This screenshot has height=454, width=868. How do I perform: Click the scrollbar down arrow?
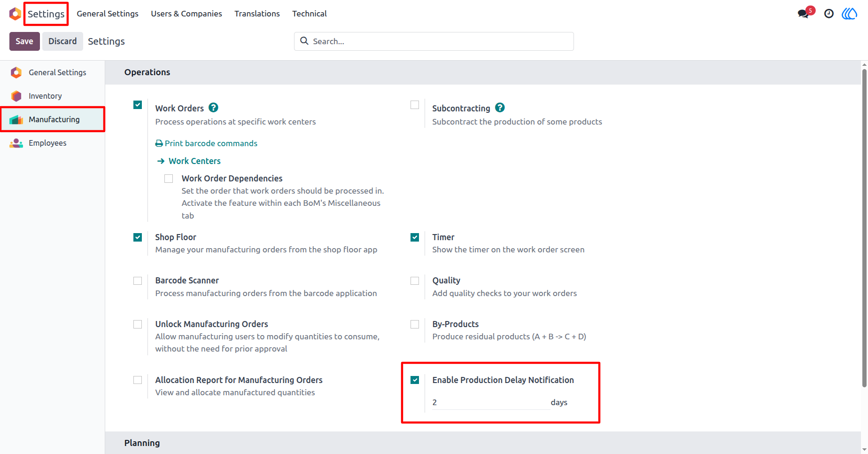(x=864, y=450)
